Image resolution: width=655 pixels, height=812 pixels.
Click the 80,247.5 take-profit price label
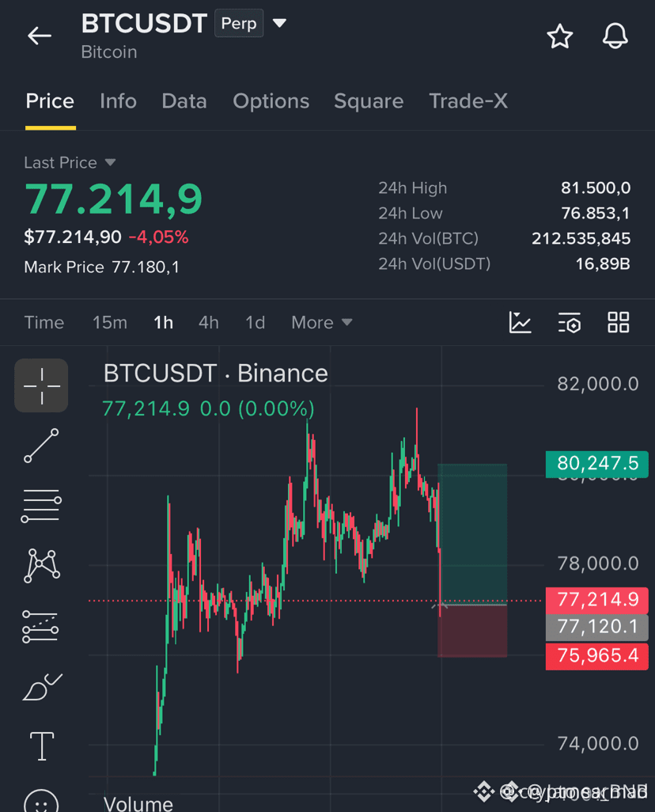[597, 464]
